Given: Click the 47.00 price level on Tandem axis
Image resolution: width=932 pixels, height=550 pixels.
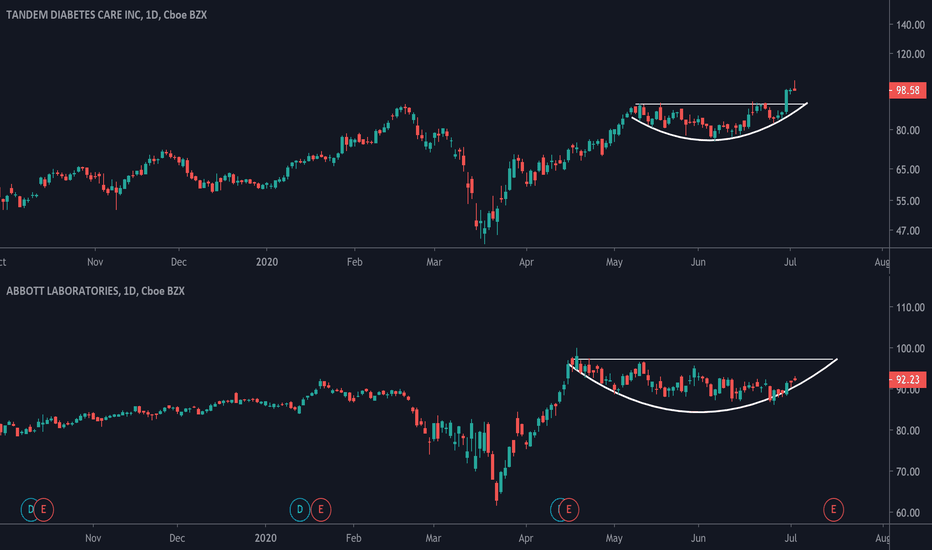Looking at the screenshot, I should (908, 231).
